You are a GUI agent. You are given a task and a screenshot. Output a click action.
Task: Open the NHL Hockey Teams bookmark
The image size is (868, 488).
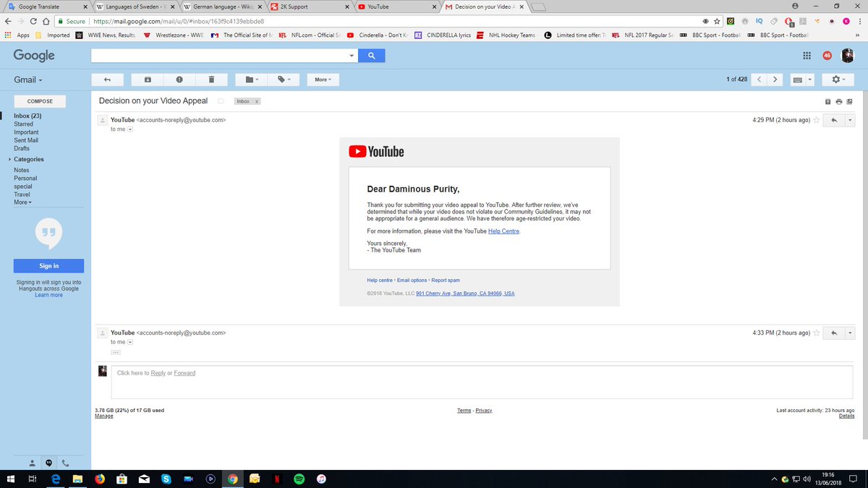coord(508,35)
